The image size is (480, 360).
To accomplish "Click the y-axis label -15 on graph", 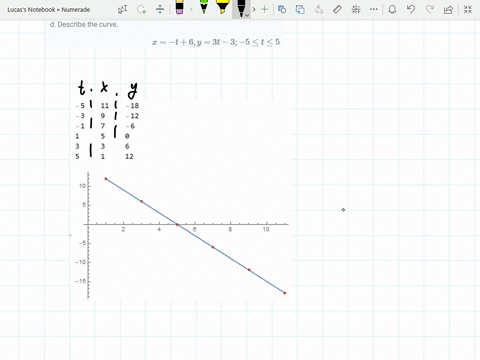I will pyautogui.click(x=80, y=281).
